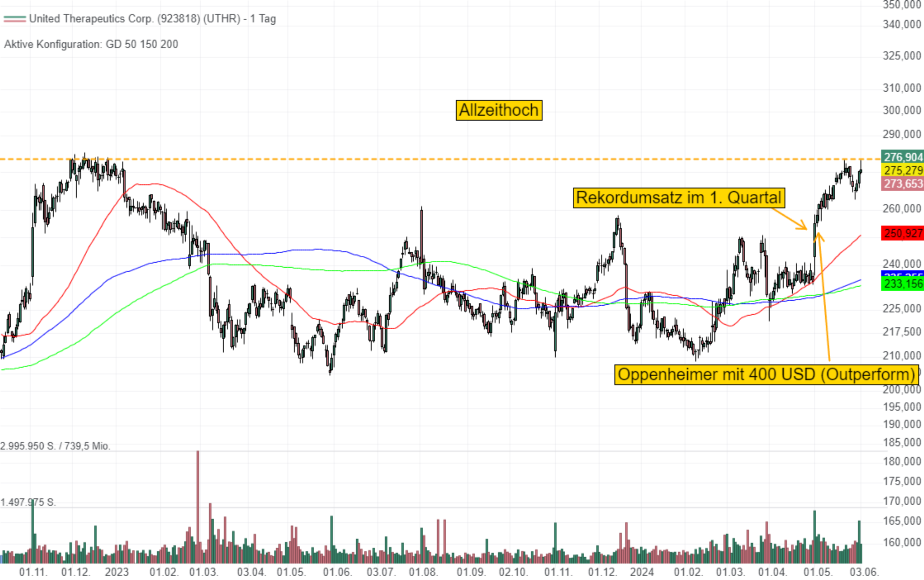Click the 03.06. date at axis end
924x580 pixels.
coord(864,573)
